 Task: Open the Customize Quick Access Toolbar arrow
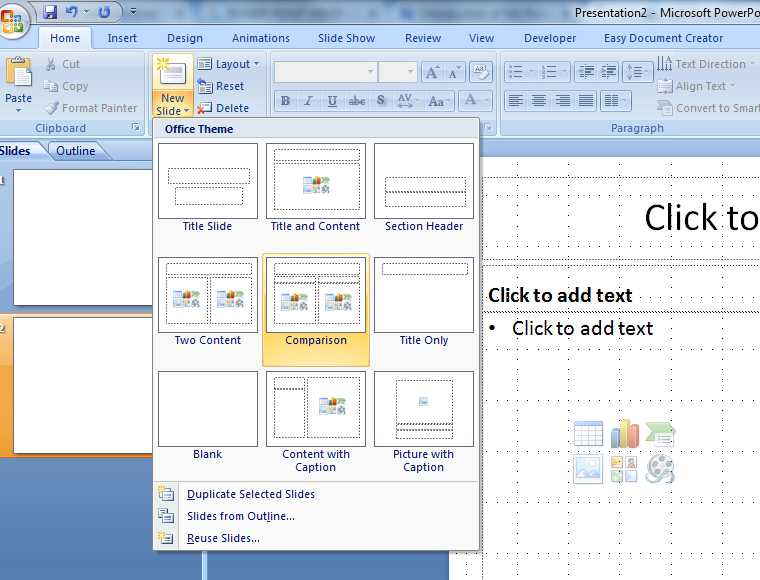(x=133, y=11)
